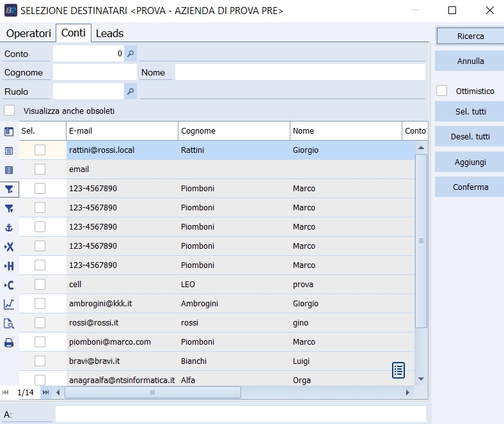Viewport: 504px width, 424px height.
Task: Switch to the Leads tab
Action: [x=109, y=33]
